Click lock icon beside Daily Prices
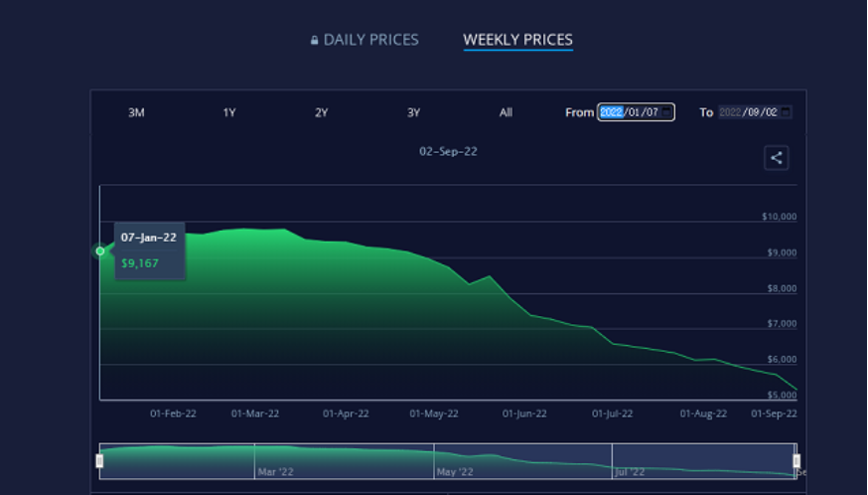 pyautogui.click(x=315, y=41)
